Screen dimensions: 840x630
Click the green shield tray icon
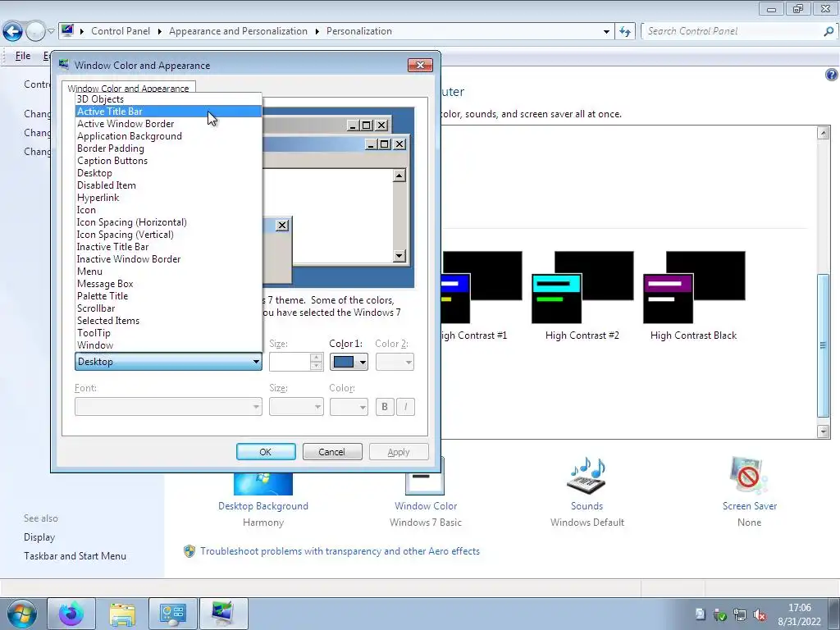click(720, 615)
